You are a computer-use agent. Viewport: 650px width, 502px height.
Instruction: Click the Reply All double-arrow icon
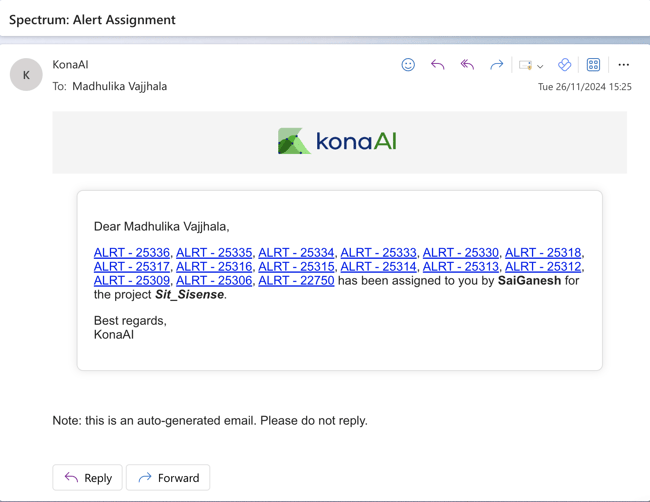[467, 65]
